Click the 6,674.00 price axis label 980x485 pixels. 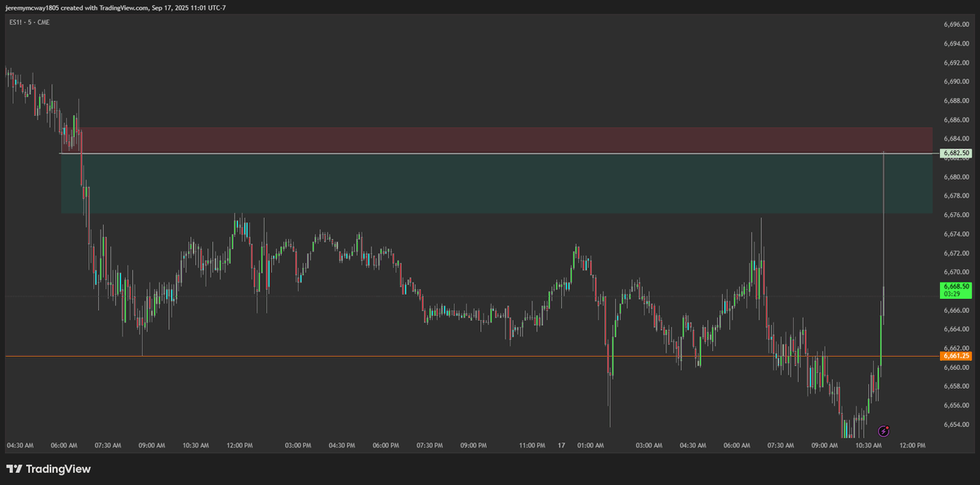(955, 234)
